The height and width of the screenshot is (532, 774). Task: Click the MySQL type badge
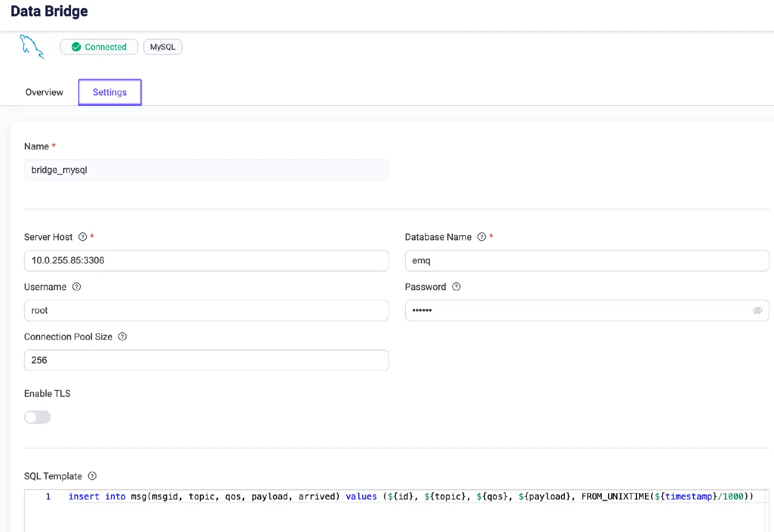[x=162, y=46]
